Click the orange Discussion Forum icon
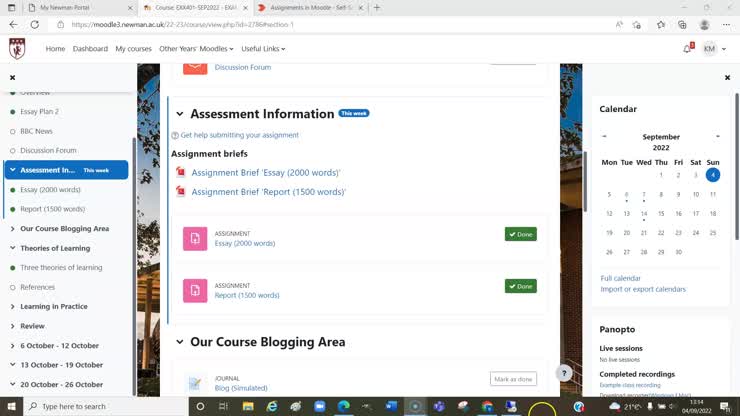Screen dimensions: 740x416 195,68
